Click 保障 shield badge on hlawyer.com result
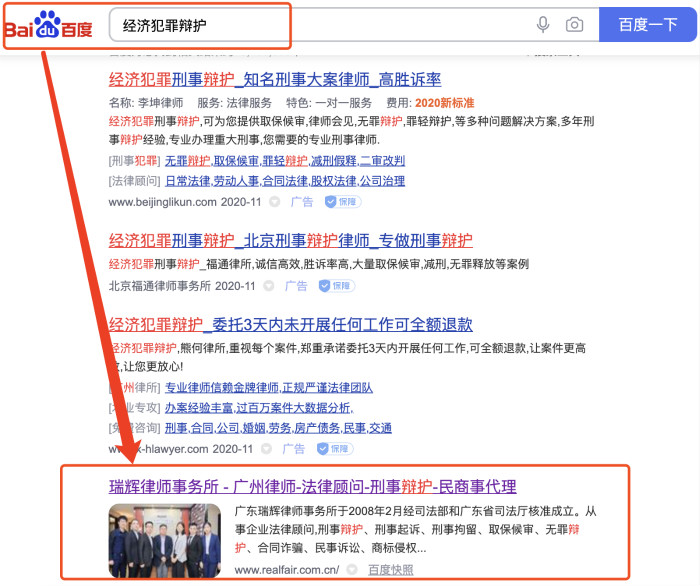Viewport: 700px width, 586px height. 335,449
